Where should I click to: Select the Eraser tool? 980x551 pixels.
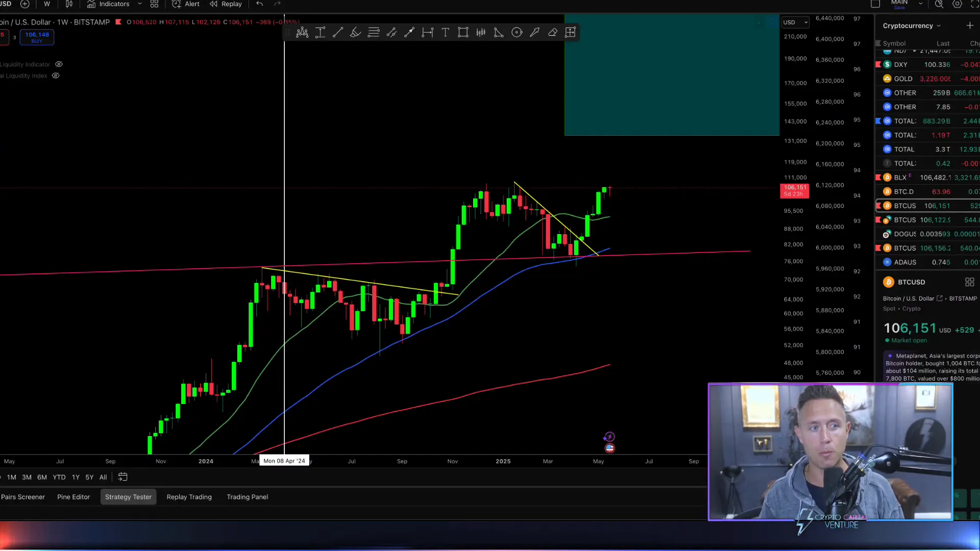tap(552, 33)
